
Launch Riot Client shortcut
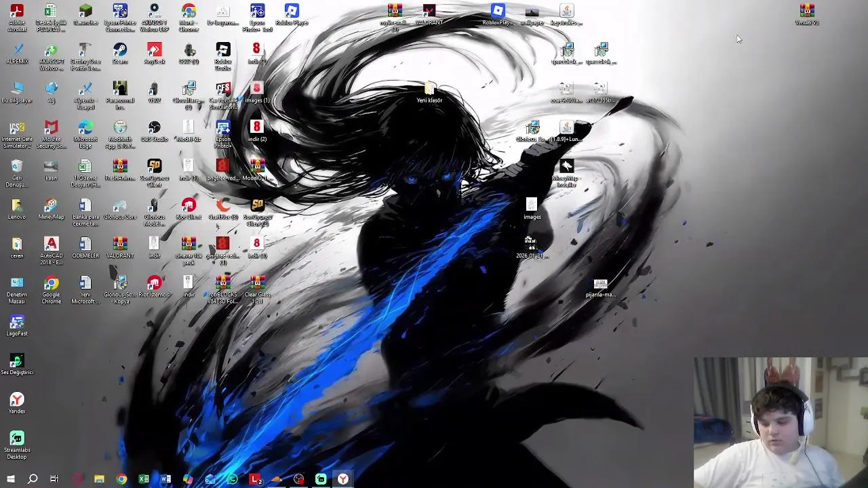[189, 209]
